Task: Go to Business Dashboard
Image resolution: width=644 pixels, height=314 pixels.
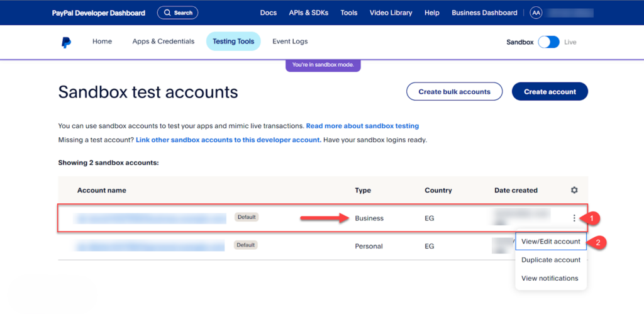Action: tap(484, 13)
